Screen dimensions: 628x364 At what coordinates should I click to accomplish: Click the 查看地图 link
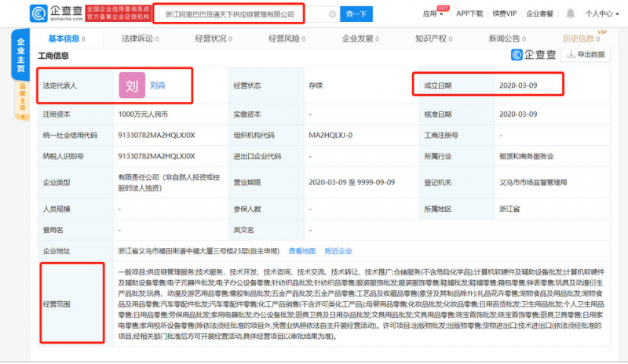coord(302,251)
